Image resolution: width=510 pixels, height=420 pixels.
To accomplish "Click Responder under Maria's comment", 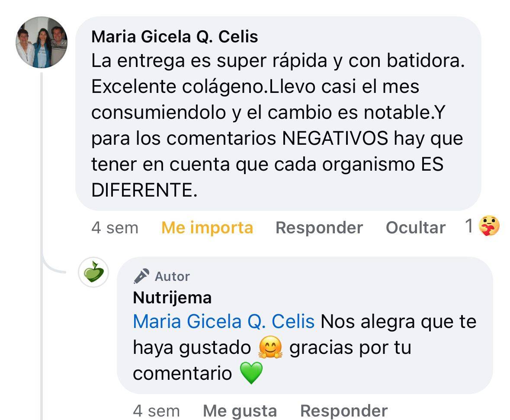I will click(x=319, y=228).
